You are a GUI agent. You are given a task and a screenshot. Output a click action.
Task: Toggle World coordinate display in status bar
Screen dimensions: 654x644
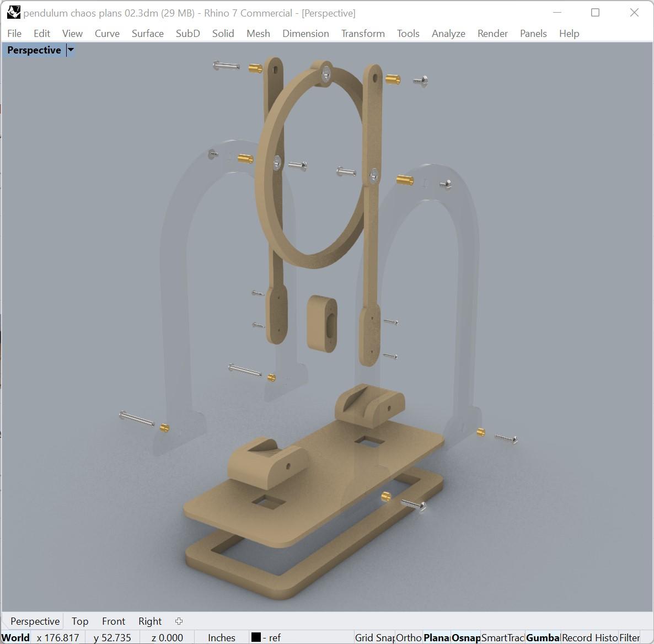coord(15,637)
